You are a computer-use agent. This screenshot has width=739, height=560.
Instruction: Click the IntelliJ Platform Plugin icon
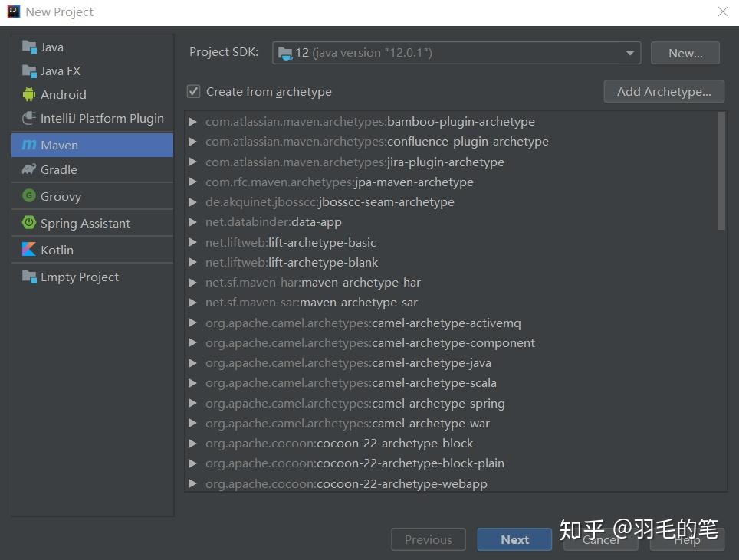29,118
